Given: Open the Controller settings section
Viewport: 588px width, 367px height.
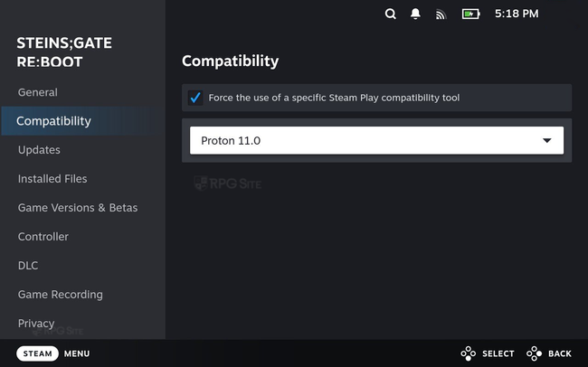Looking at the screenshot, I should 43,237.
